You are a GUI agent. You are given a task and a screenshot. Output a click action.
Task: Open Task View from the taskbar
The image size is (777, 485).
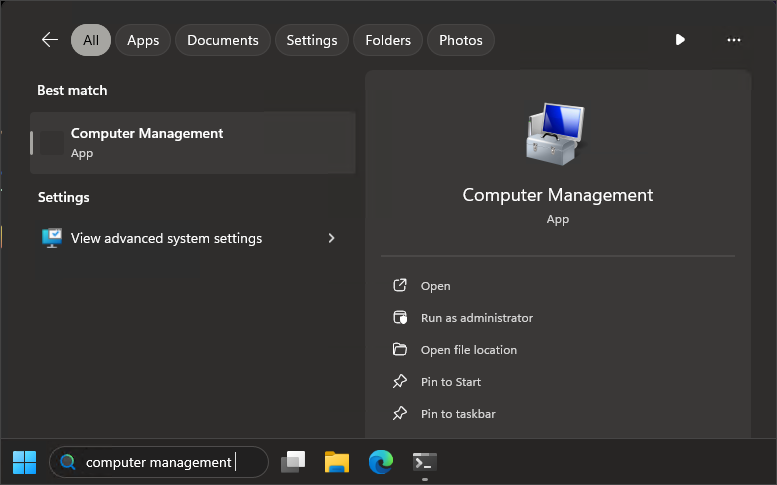293,462
